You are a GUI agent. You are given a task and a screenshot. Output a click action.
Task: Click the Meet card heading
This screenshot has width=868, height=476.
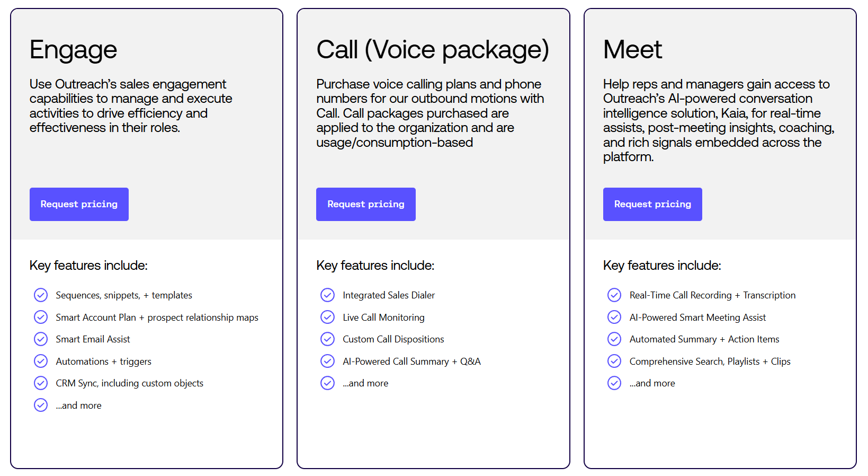[x=632, y=49]
